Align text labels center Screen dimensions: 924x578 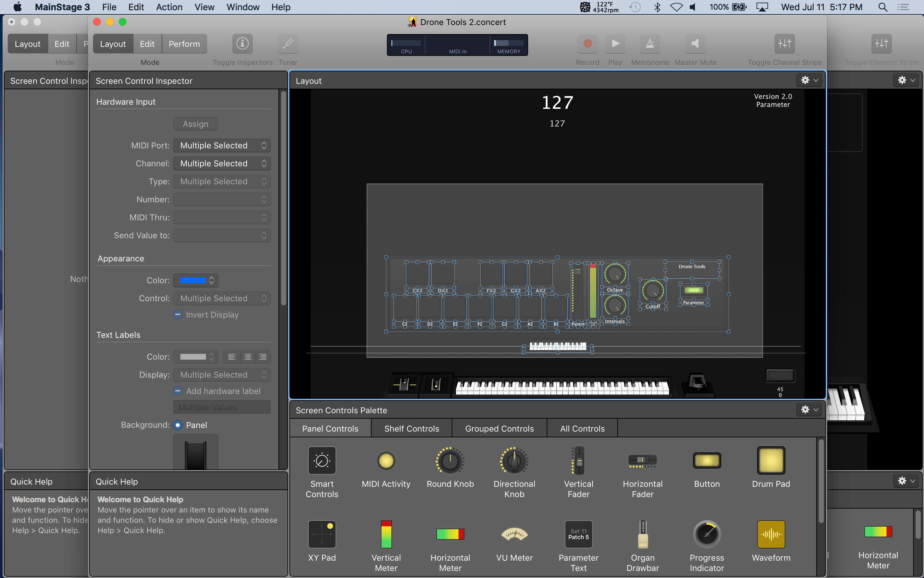pyautogui.click(x=248, y=357)
